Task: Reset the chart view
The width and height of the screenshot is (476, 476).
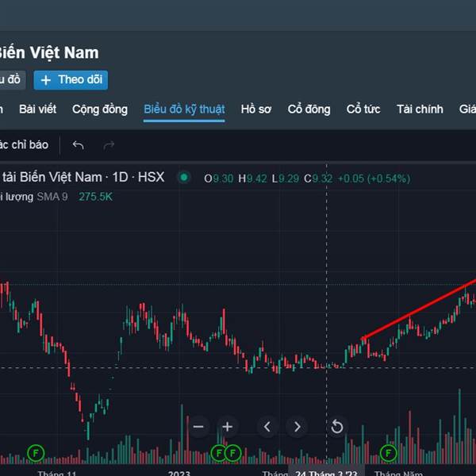Action: (336, 427)
